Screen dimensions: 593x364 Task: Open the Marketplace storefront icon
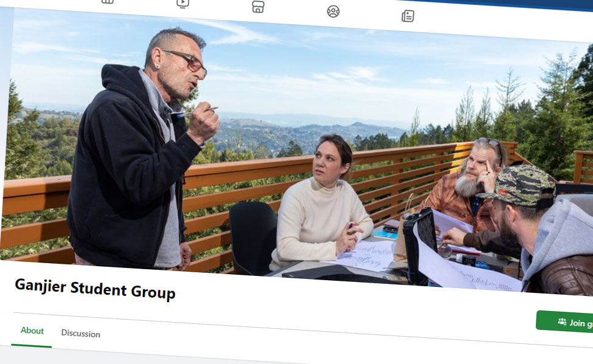tap(258, 7)
